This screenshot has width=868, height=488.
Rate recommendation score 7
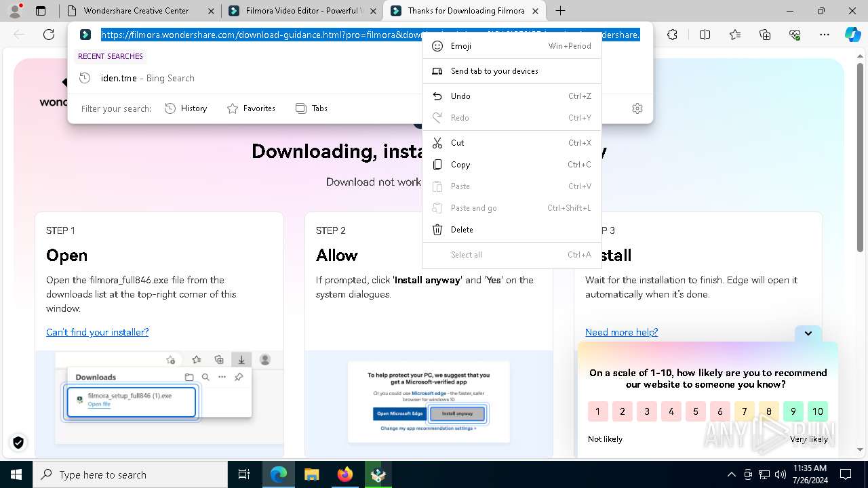coord(745,411)
